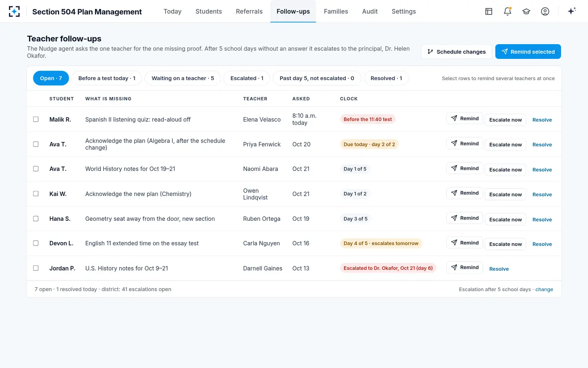This screenshot has width=588, height=368.
Task: Open the Families tab
Action: pos(336,11)
